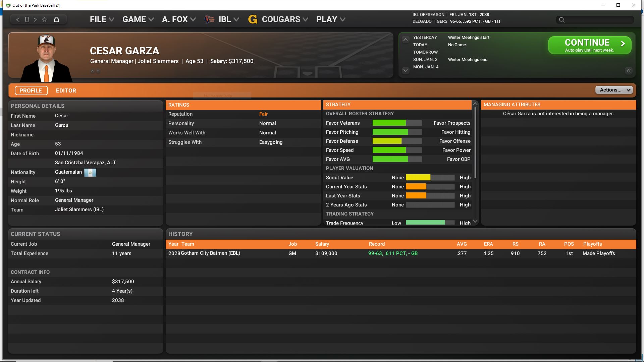Viewport: 644px width, 362px height.
Task: Click the Gotham City Batmen history row
Action: (210, 253)
